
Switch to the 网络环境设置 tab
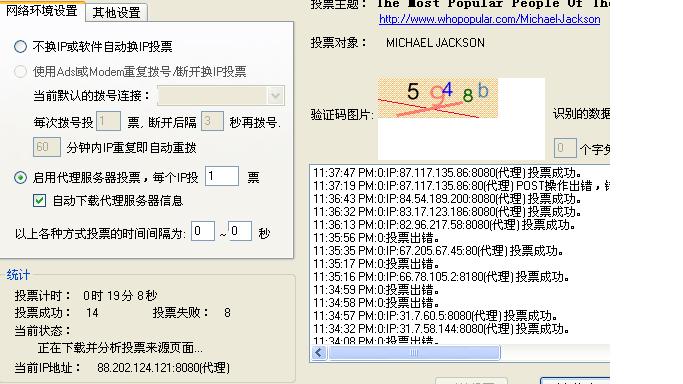(42, 10)
